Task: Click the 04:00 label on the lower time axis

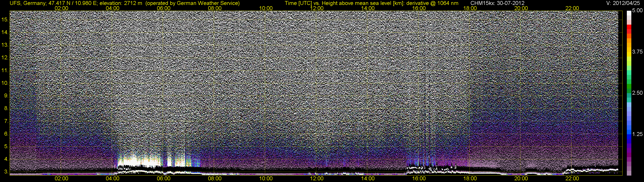Action: [112, 179]
